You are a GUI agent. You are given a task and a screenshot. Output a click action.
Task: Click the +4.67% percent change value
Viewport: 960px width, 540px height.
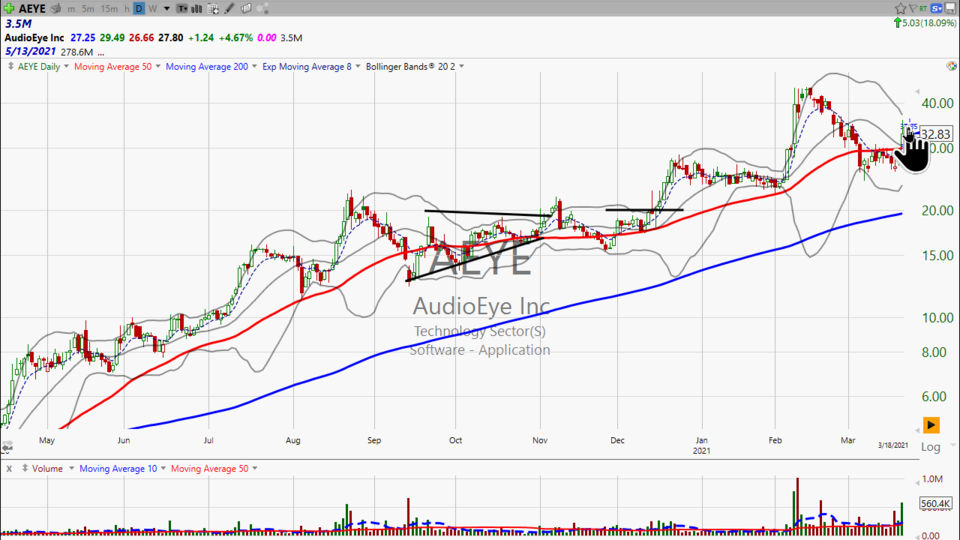(x=236, y=37)
